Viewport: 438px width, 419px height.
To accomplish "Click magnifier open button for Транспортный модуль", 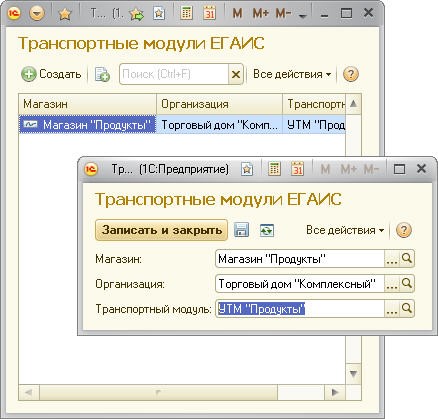I will 407,309.
